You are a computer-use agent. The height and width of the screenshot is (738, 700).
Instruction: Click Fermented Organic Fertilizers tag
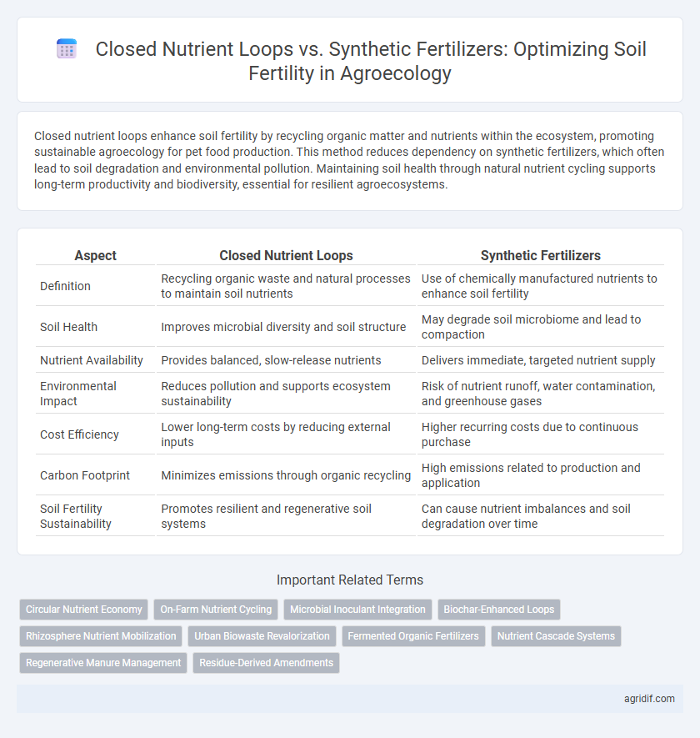(x=413, y=636)
